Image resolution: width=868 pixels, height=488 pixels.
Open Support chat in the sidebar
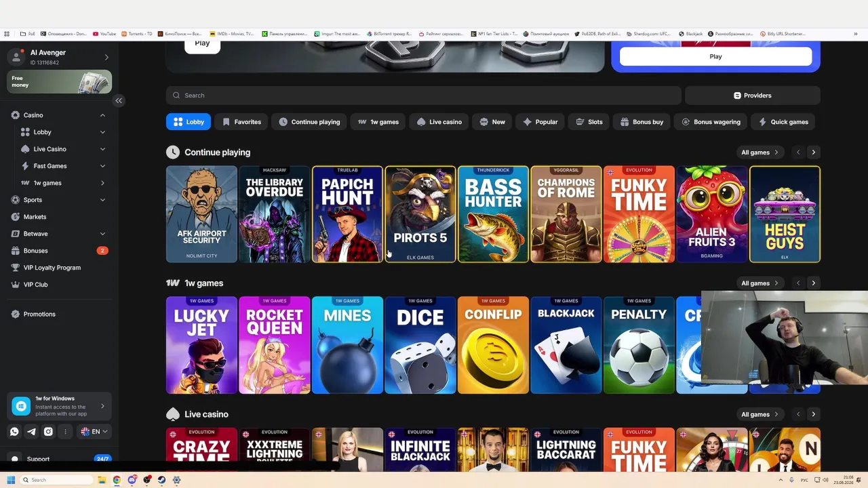(x=59, y=459)
